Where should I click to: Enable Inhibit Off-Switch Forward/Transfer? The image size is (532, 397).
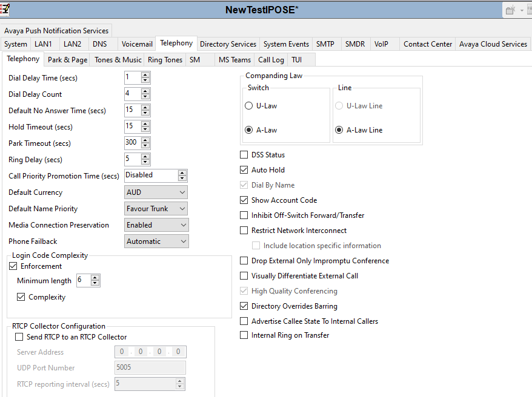pyautogui.click(x=244, y=215)
